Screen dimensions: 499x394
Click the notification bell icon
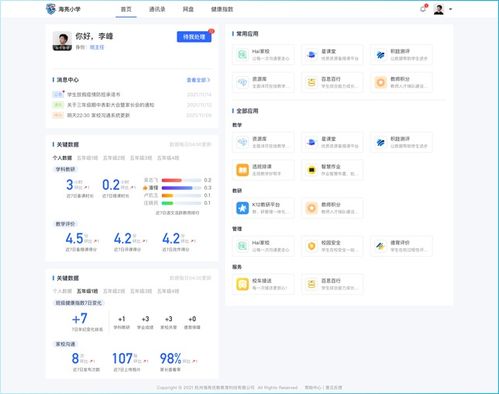[423, 9]
